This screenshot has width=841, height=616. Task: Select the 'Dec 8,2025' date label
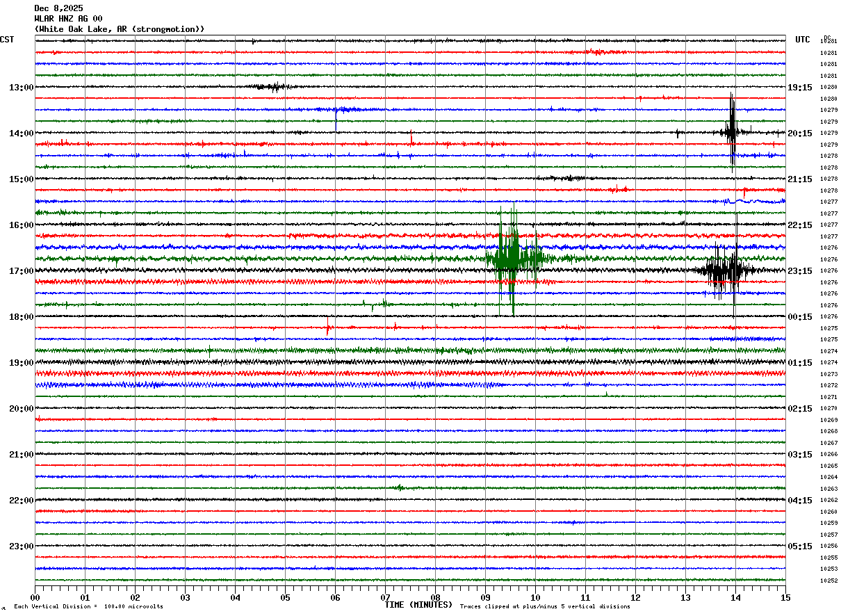coord(58,8)
